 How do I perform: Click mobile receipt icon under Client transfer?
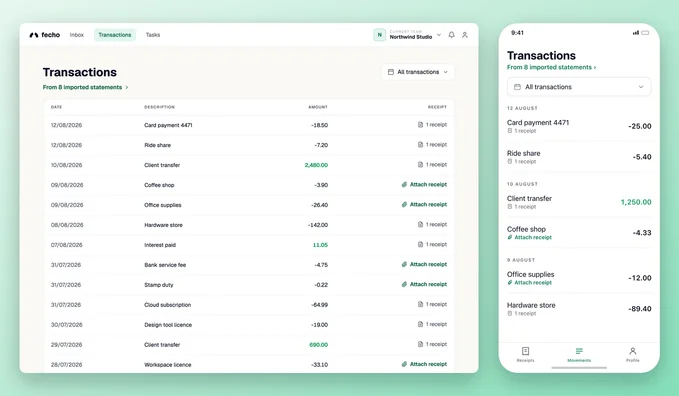pyautogui.click(x=510, y=207)
